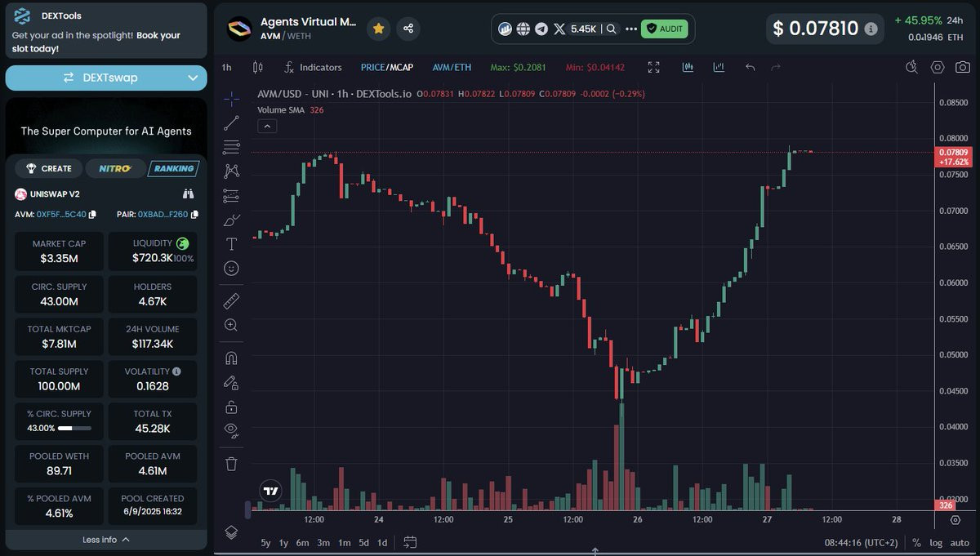Select the 1d time range
980x556 pixels.
382,542
